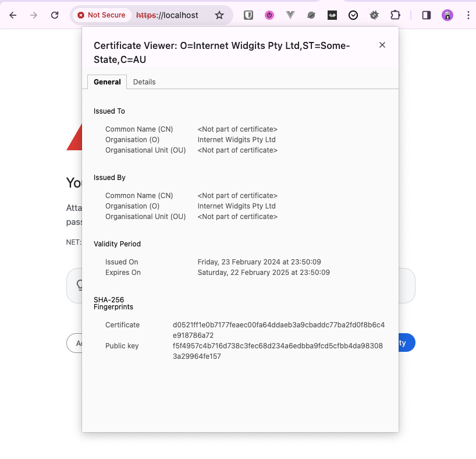Viewport: 476px width, 459px height.
Task: Click the Issued To heading
Action: 109,111
